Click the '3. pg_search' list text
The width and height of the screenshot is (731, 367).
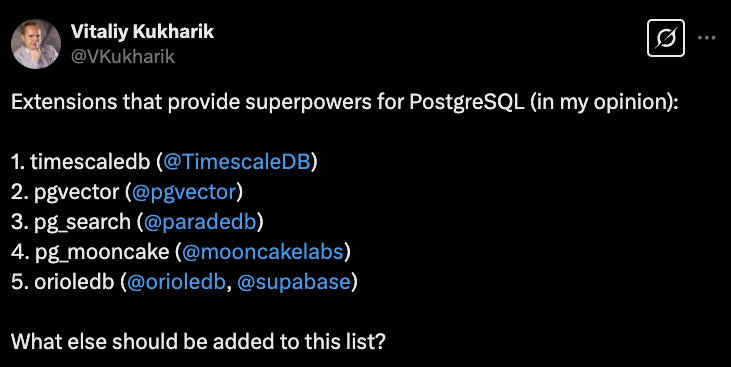[70, 222]
